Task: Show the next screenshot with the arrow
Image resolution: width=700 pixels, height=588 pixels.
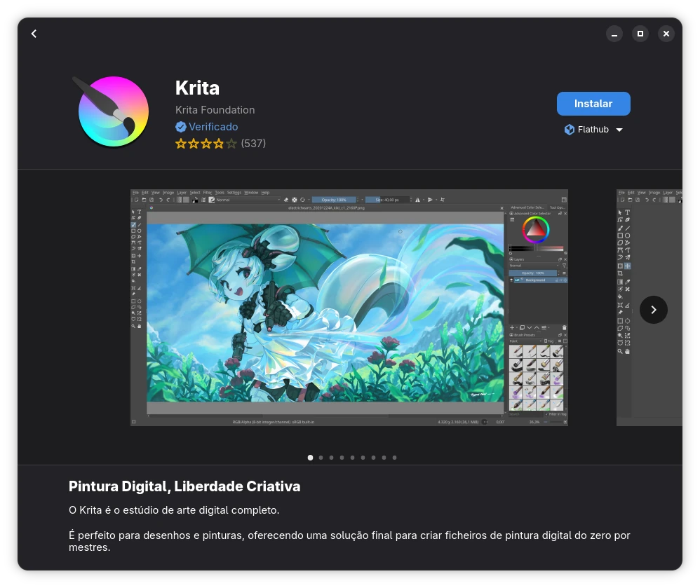Action: [x=653, y=310]
